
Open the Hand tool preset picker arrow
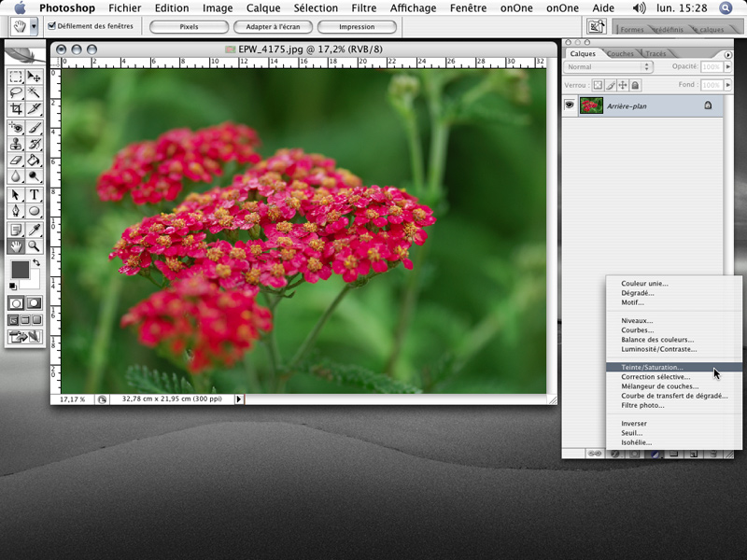(34, 27)
